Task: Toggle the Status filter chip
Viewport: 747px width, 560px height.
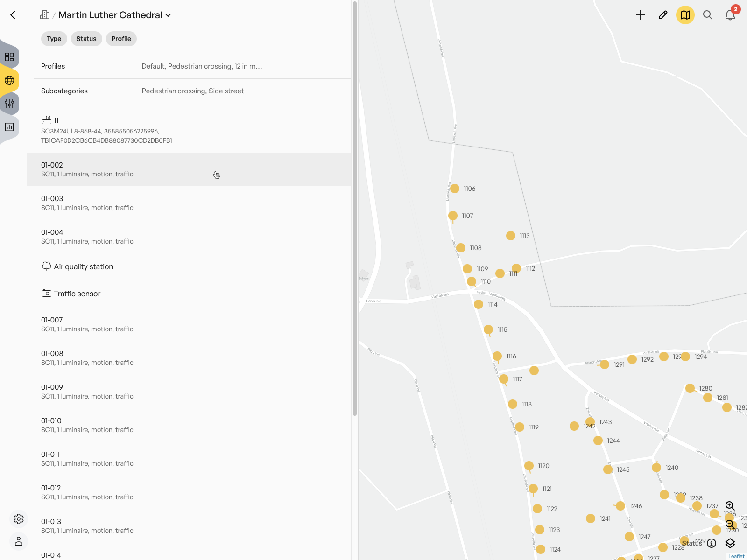Action: [x=86, y=39]
